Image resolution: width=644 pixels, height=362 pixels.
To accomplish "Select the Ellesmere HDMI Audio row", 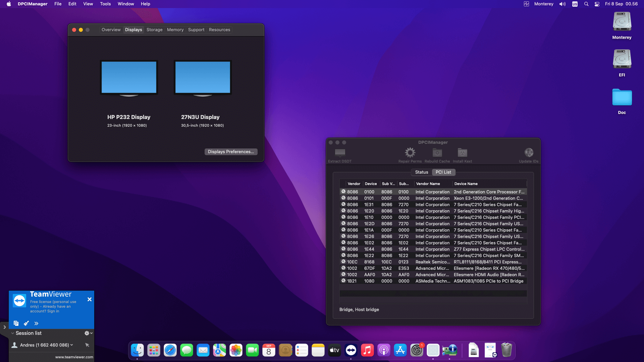I will coord(433,275).
